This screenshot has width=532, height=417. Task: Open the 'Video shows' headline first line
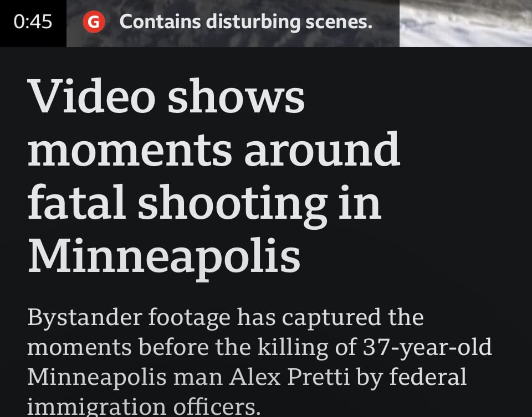pyautogui.click(x=166, y=96)
